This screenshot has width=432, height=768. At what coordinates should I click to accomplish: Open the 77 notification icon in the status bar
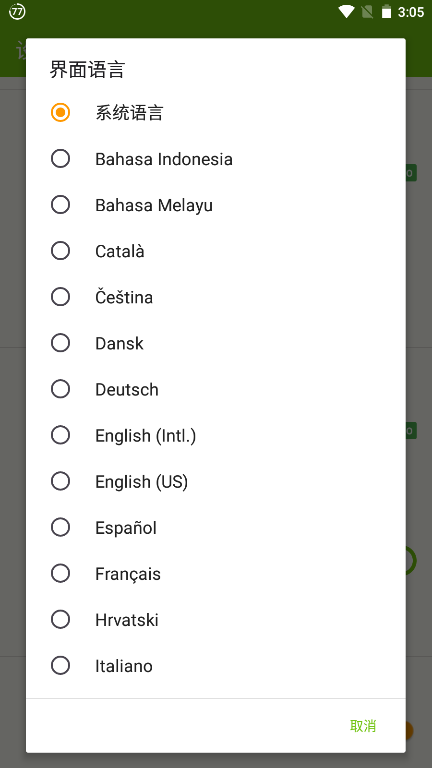pyautogui.click(x=17, y=12)
